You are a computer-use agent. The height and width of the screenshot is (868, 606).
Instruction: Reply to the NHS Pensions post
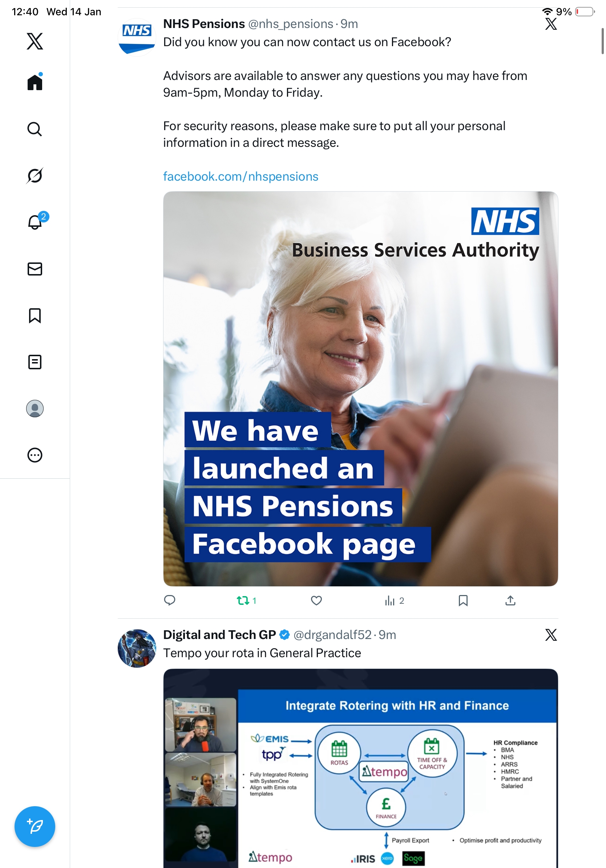tap(170, 600)
